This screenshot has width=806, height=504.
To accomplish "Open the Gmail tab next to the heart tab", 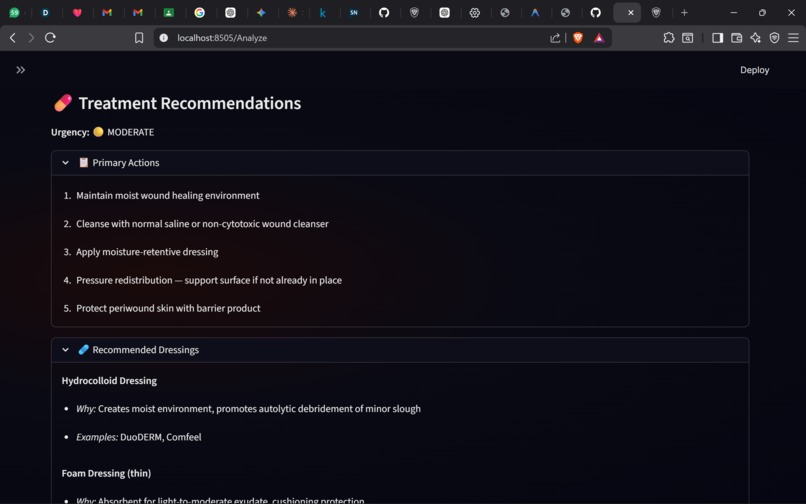I will coord(107,13).
